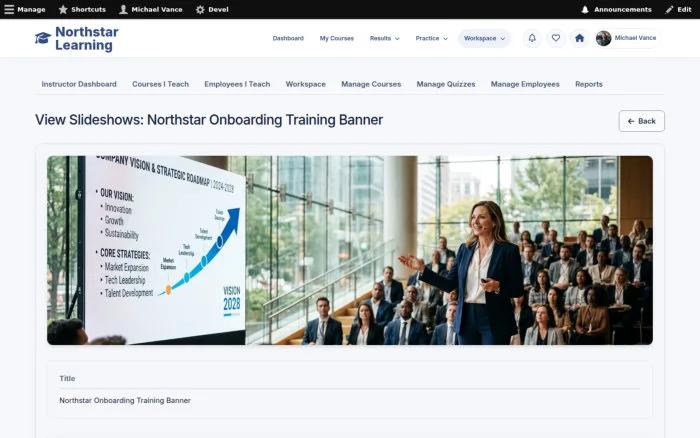Open favorites heart icon
This screenshot has height=438, width=700.
[555, 38]
